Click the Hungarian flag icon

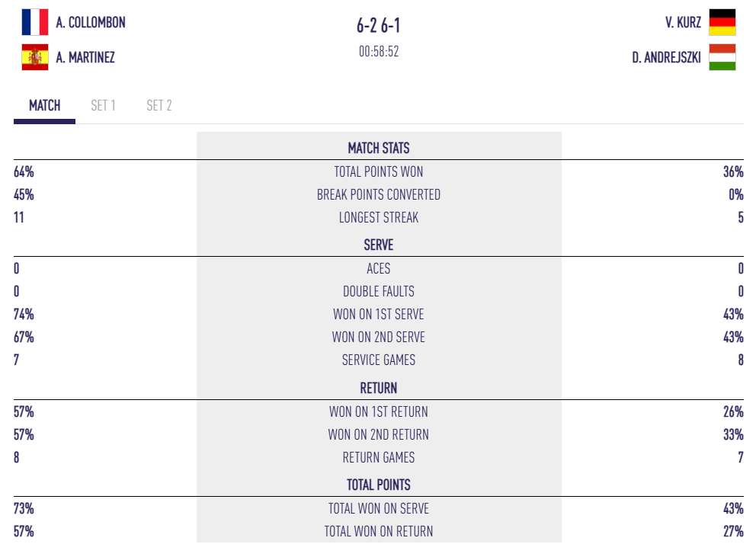722,57
